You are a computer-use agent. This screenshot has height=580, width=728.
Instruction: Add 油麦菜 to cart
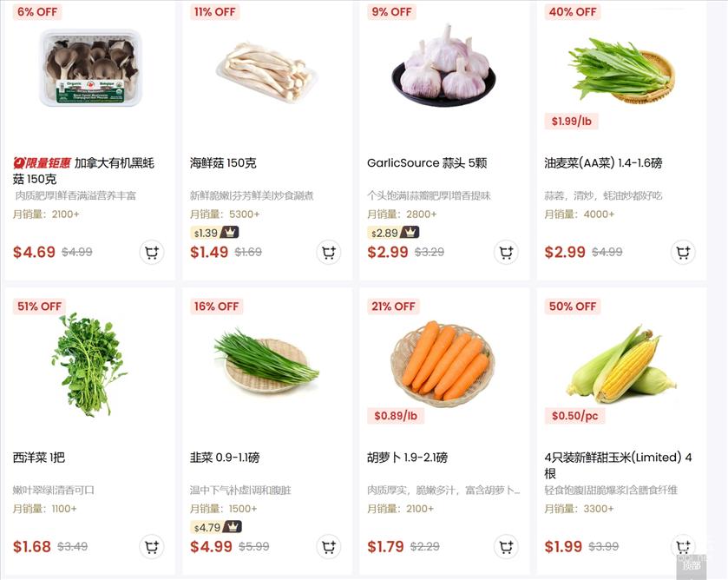(684, 253)
